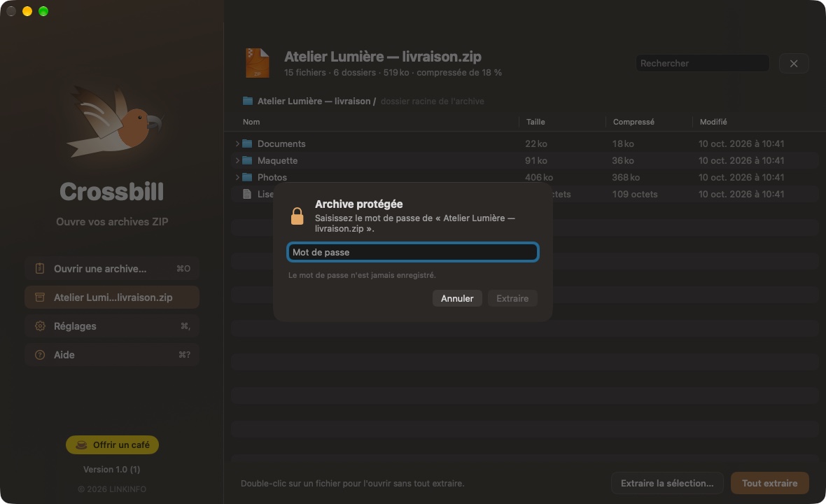Click the 406 ko size cell
The image size is (826, 504).
click(x=539, y=178)
